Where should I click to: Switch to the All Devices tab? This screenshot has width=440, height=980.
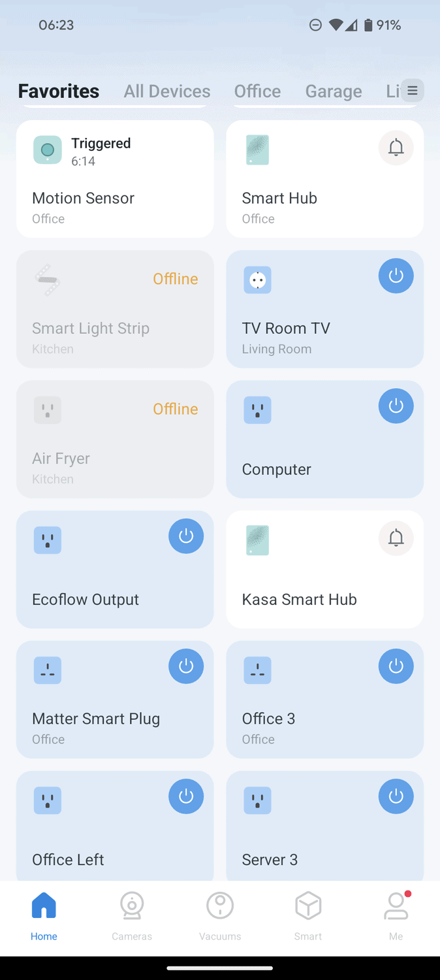(167, 91)
